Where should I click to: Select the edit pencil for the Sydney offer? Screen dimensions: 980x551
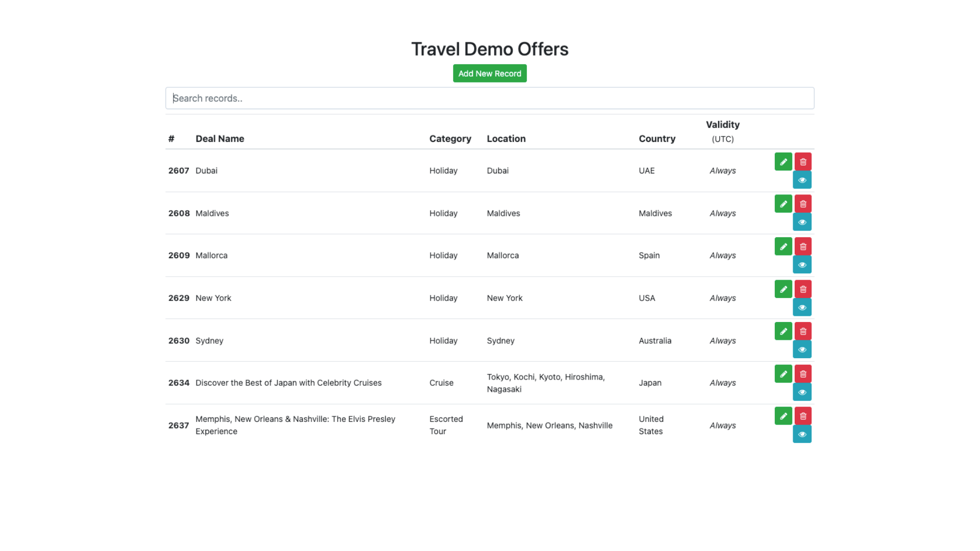tap(783, 331)
